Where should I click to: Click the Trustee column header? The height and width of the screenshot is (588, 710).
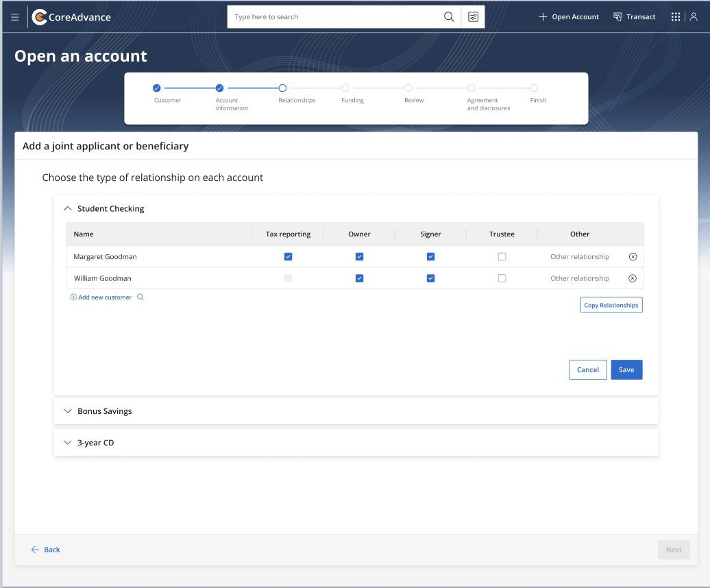tap(502, 234)
